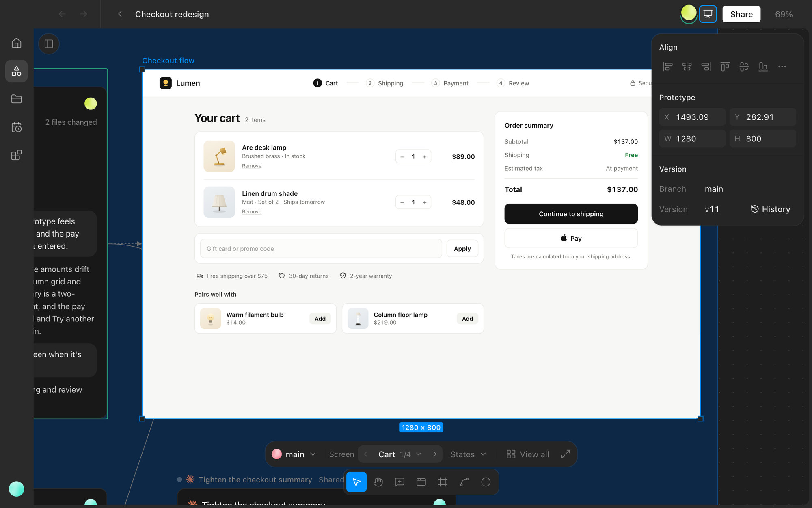Click the Align left icon
The width and height of the screenshot is (812, 508).
tap(668, 67)
